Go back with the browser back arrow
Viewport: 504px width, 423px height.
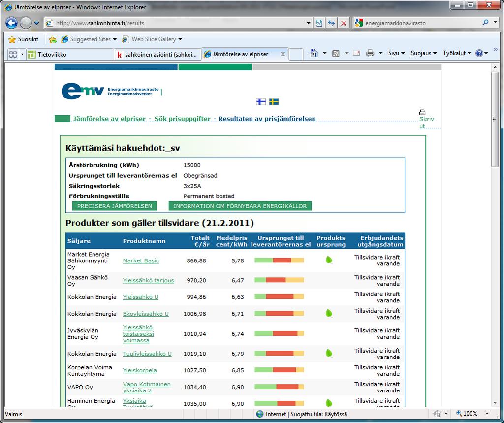12,23
